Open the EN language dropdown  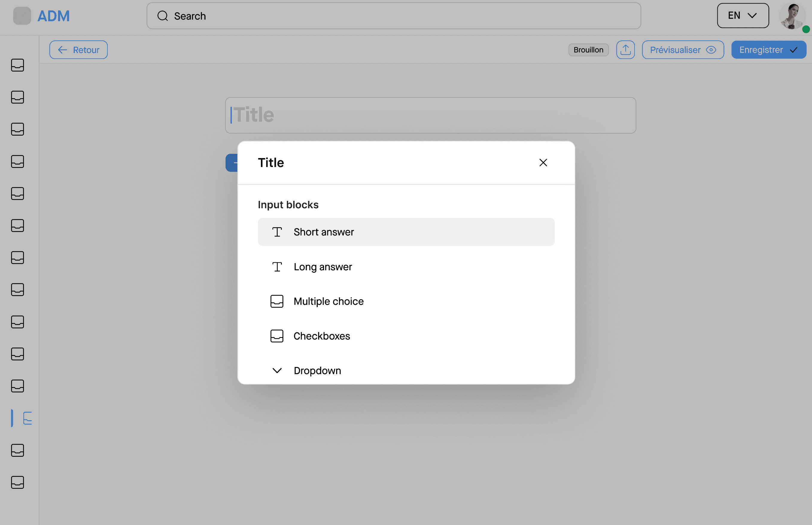[x=743, y=16]
